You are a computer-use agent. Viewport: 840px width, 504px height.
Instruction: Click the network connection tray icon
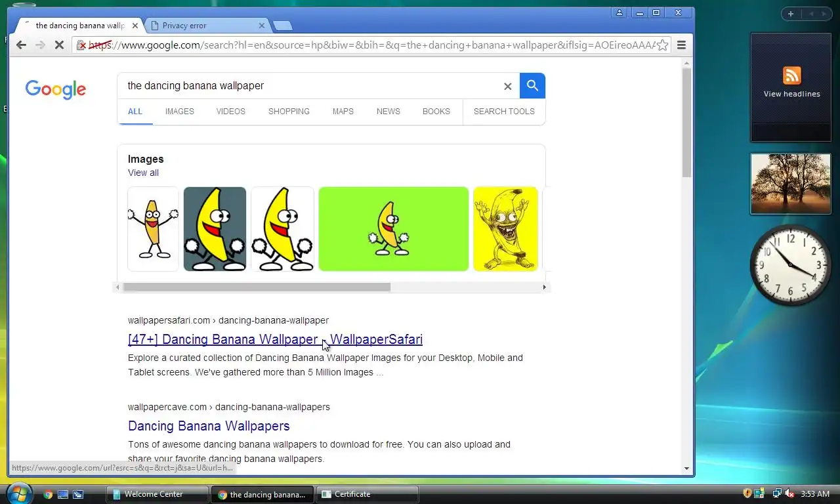(777, 493)
